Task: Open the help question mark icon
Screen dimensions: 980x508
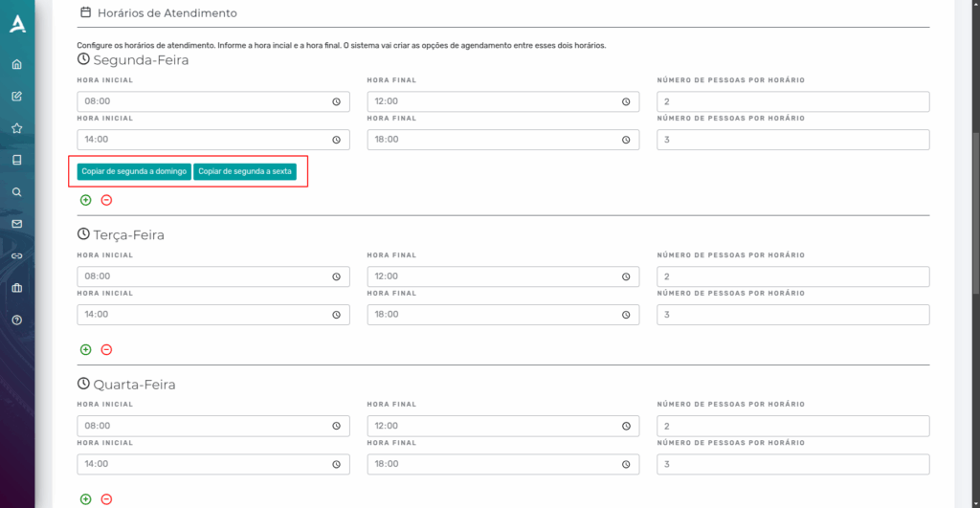Action: tap(17, 320)
